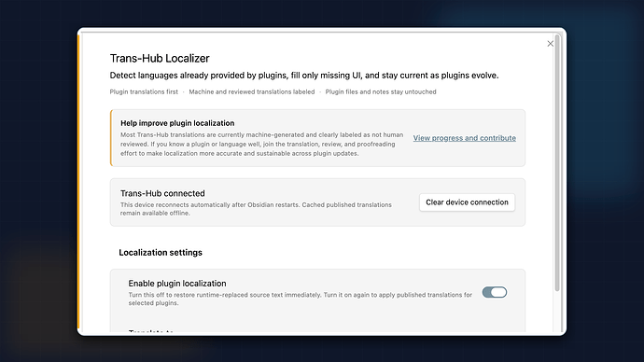This screenshot has height=362, width=644.
Task: Click the Detect languages already provided subtitle
Action: point(304,76)
